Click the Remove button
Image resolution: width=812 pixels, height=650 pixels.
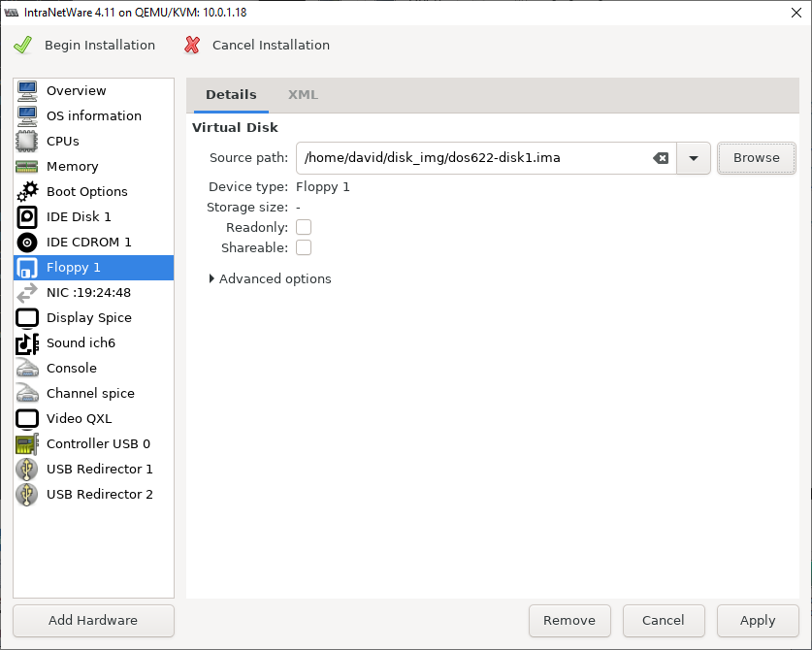569,621
